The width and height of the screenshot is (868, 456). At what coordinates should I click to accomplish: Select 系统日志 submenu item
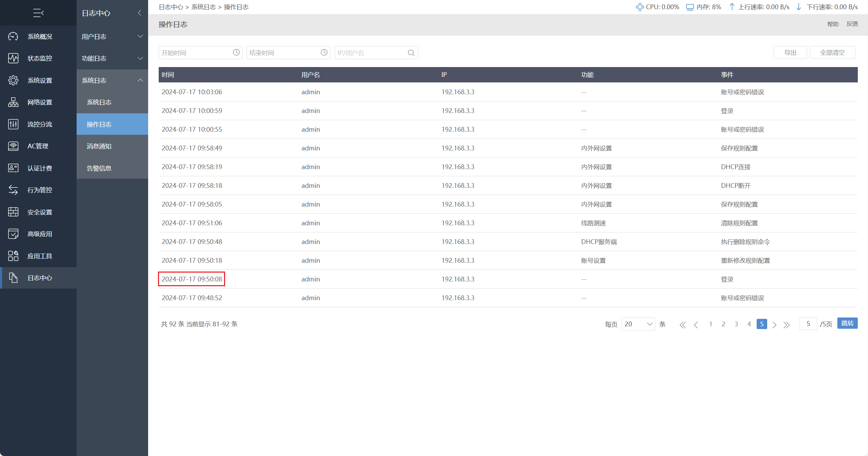click(x=112, y=102)
